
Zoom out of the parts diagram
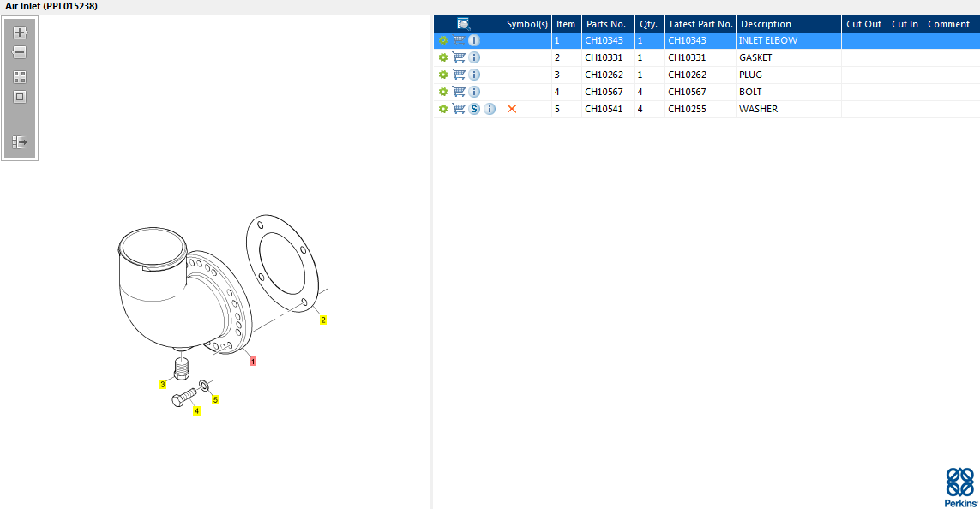[x=20, y=52]
